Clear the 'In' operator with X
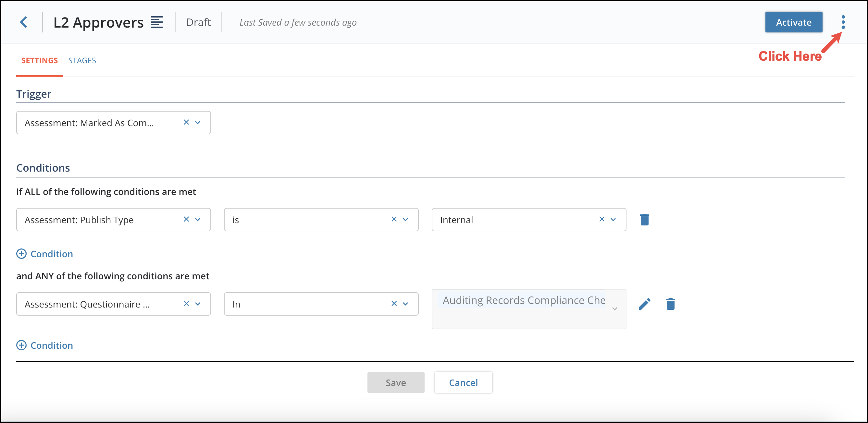This screenshot has width=868, height=423. 394,303
